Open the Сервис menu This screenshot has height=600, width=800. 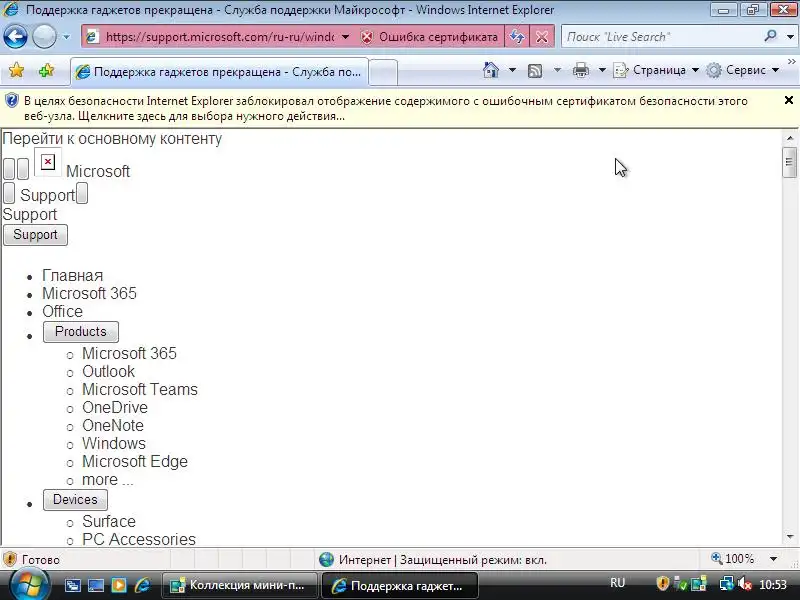[x=742, y=70]
